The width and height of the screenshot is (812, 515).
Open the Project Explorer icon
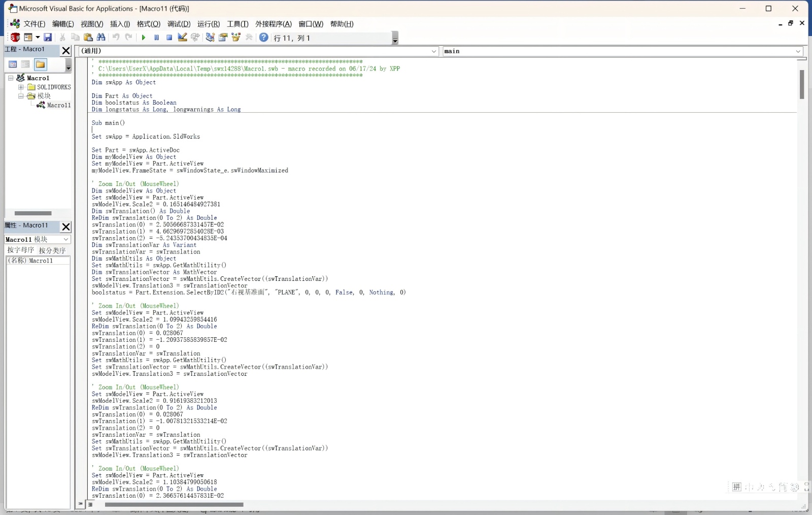pyautogui.click(x=210, y=37)
